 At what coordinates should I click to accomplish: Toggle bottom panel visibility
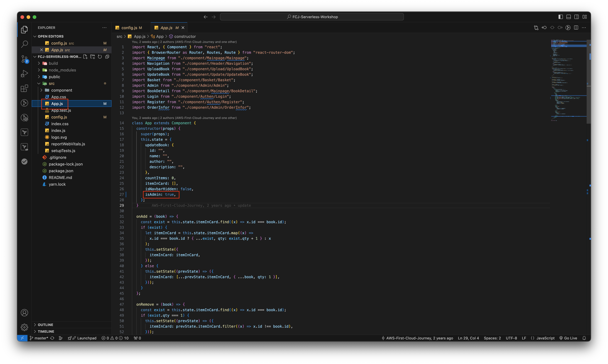568,17
